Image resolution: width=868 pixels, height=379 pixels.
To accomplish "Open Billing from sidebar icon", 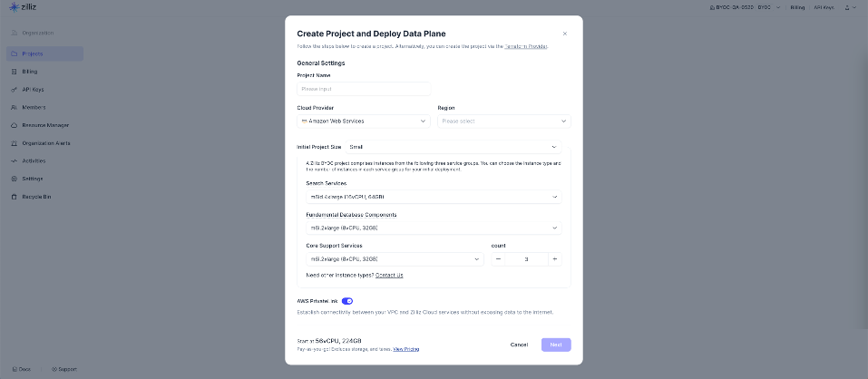I will tap(15, 72).
